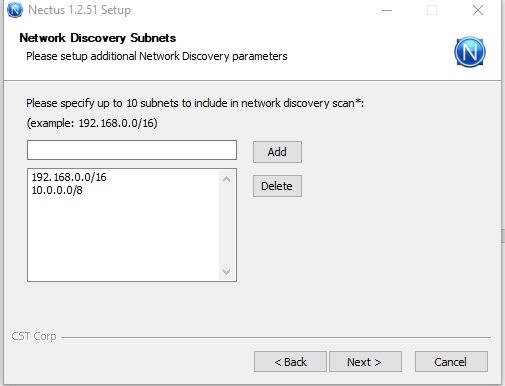Click the Nectus icon in title bar
505x386 pixels.
tap(15, 10)
